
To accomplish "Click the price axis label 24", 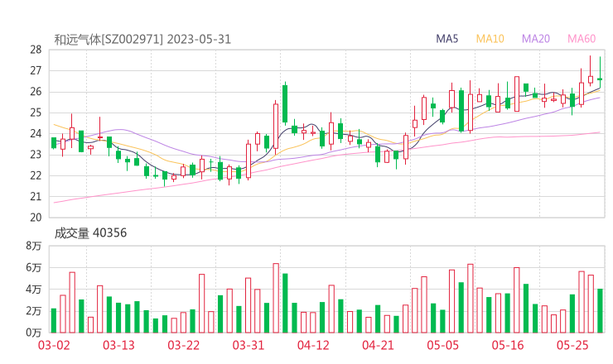I will tap(36, 133).
